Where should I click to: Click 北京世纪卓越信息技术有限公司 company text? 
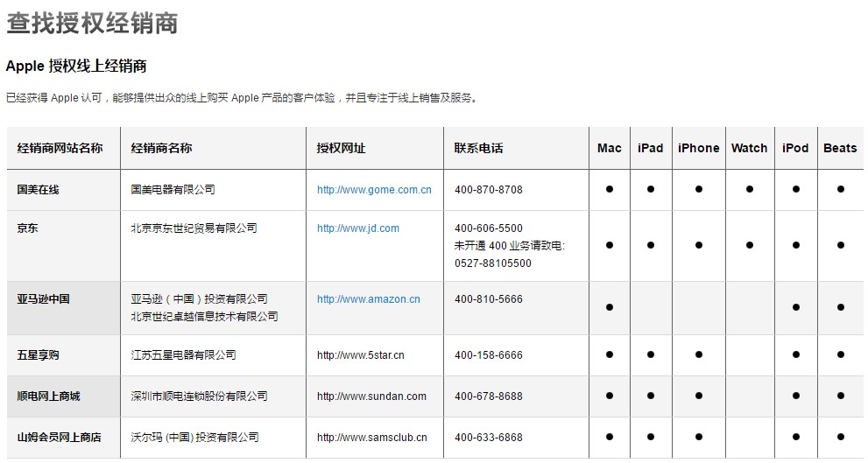point(204,317)
